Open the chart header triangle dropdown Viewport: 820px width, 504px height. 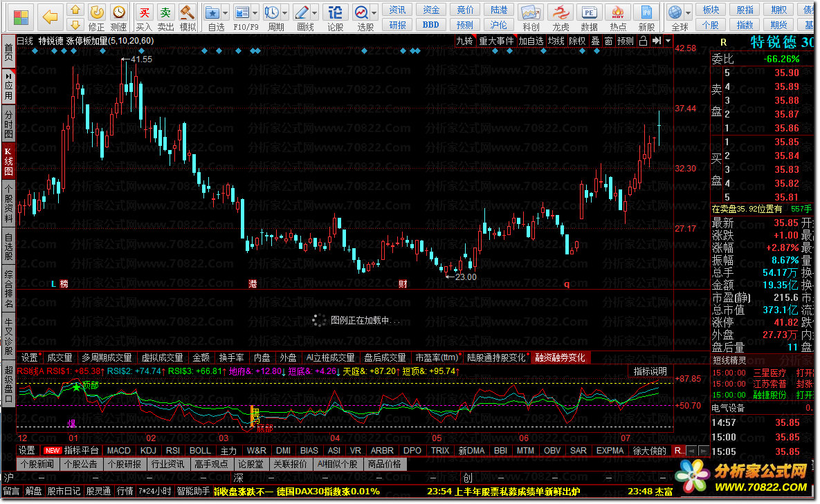coord(668,41)
